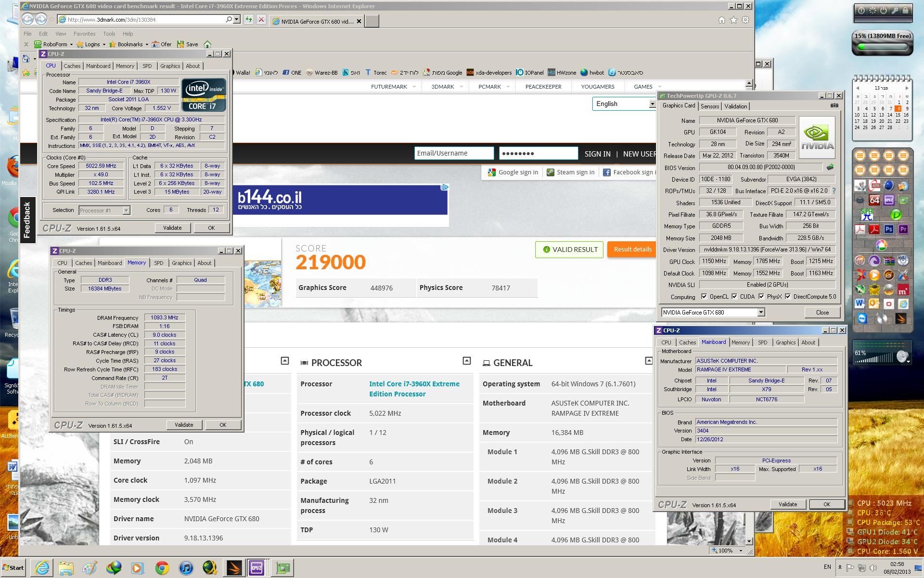Viewport: 924px width, 578px height.
Task: Toggle the OpenCL checkbox in GPU-Z
Action: point(704,297)
